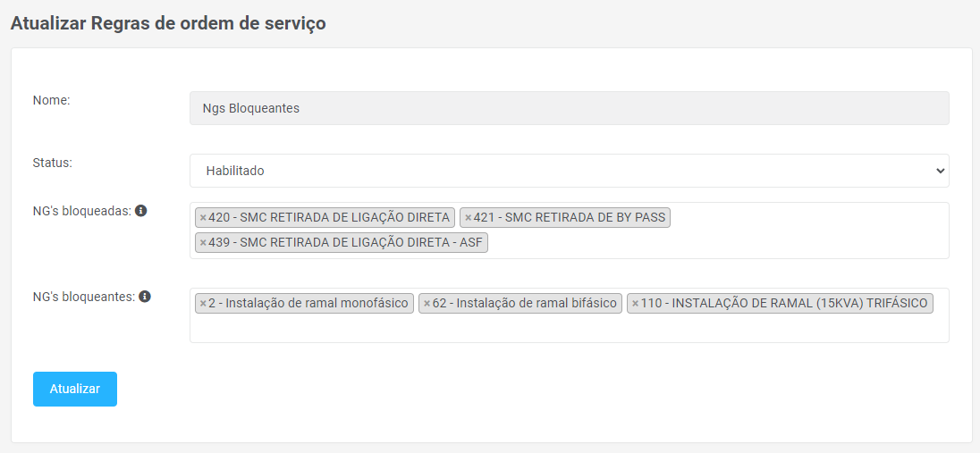Remove the 439 - SMC RETIRADA DE LIGAÇÃO DIRETA - ASF tag
Viewport: 980px width, 453px height.
(203, 242)
